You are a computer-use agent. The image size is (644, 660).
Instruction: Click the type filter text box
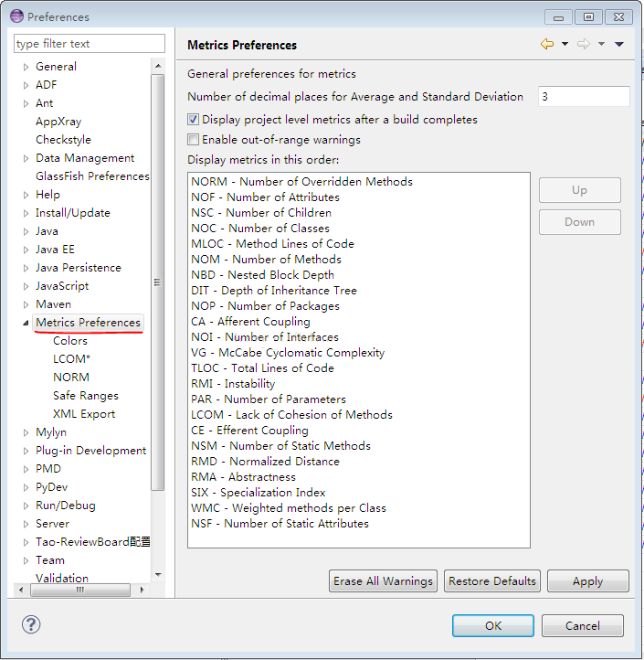(90, 44)
